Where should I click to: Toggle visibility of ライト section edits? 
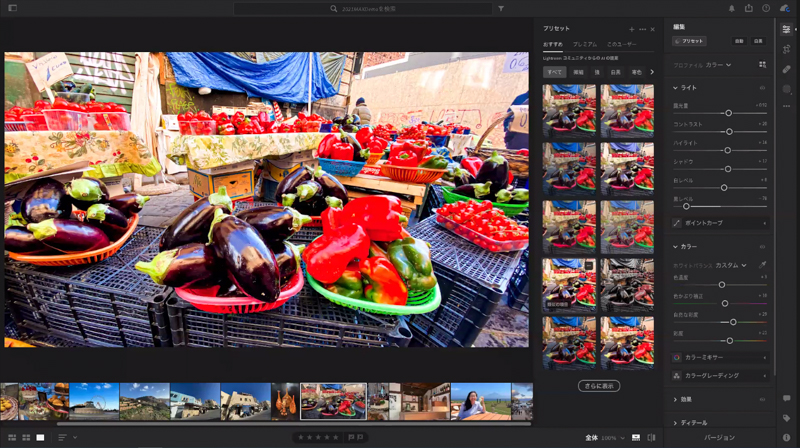click(762, 88)
